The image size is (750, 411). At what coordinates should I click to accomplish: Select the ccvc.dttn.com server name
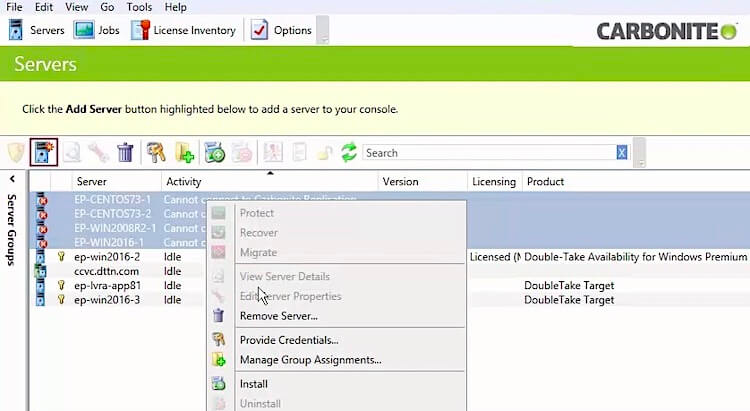(x=106, y=271)
